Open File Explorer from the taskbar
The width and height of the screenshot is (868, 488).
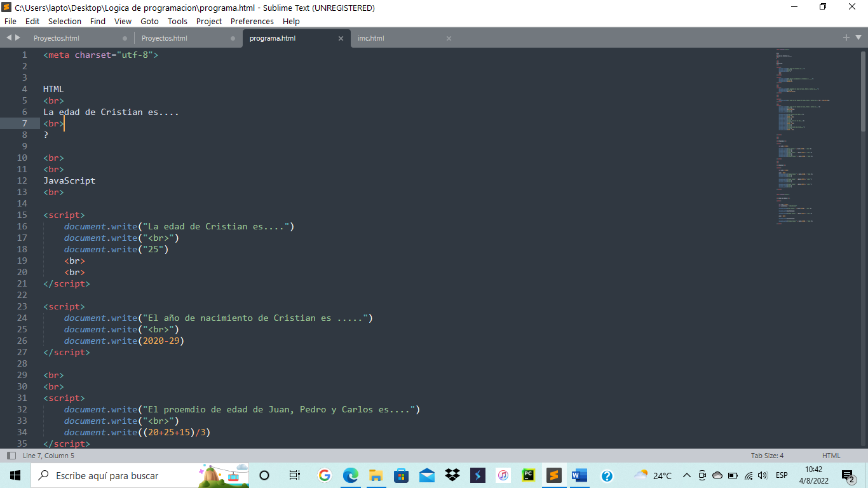point(376,475)
